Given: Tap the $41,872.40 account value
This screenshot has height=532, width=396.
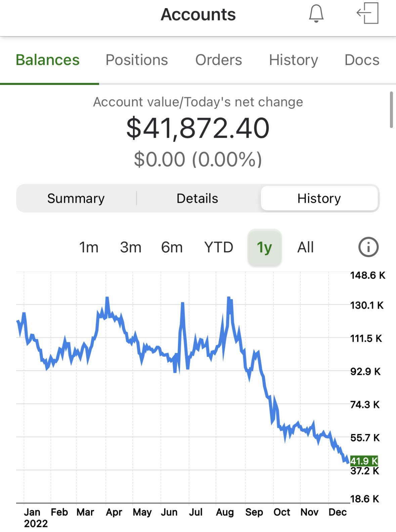Looking at the screenshot, I should pos(198,128).
